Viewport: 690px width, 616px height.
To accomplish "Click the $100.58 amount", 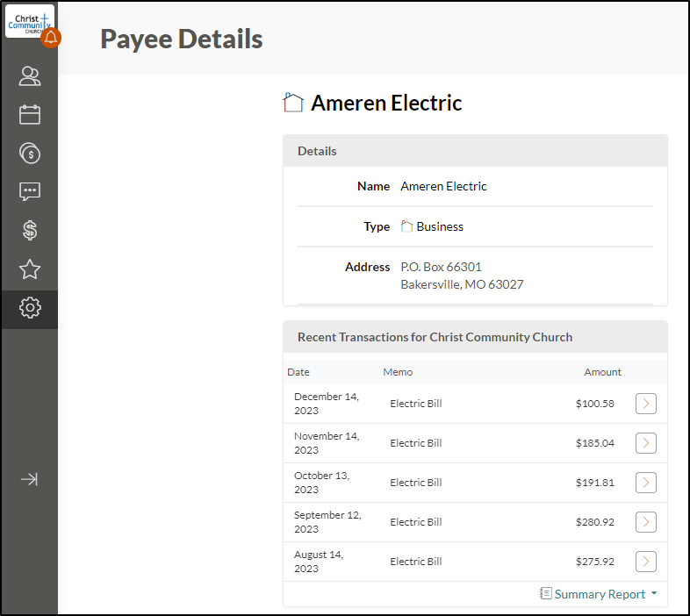I will click(x=594, y=404).
